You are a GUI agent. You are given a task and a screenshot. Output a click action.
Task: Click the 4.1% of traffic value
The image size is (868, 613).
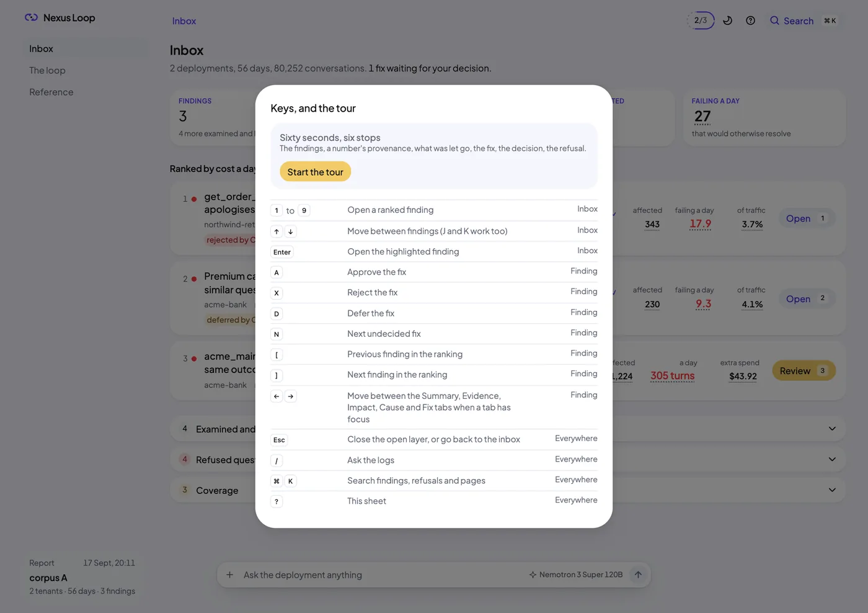point(752,304)
